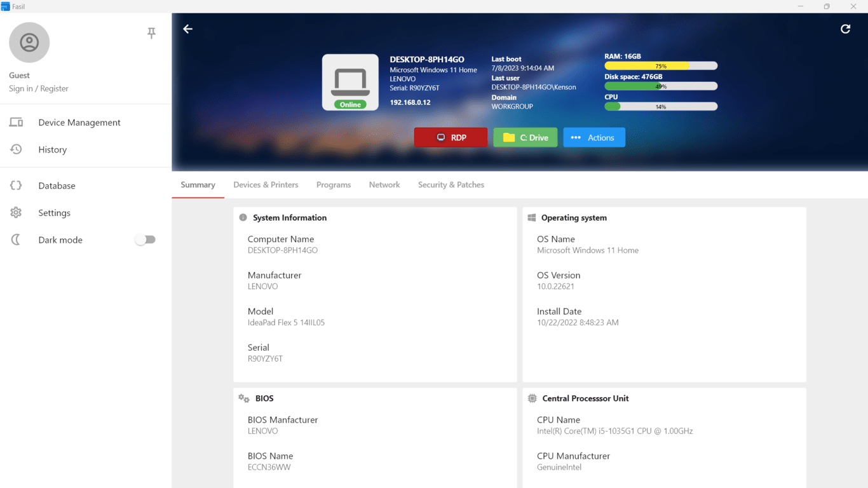Click OS Version value 10.0.22621

[x=555, y=287]
